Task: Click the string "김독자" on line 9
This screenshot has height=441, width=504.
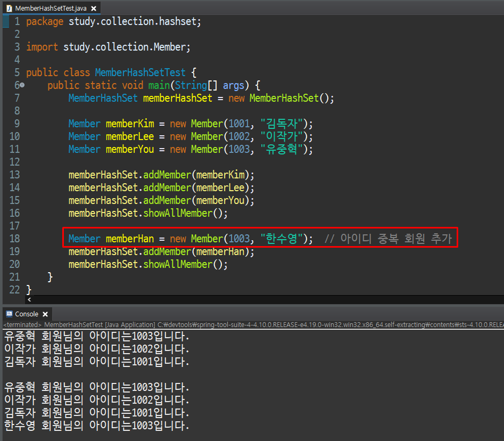Action: 282,124
